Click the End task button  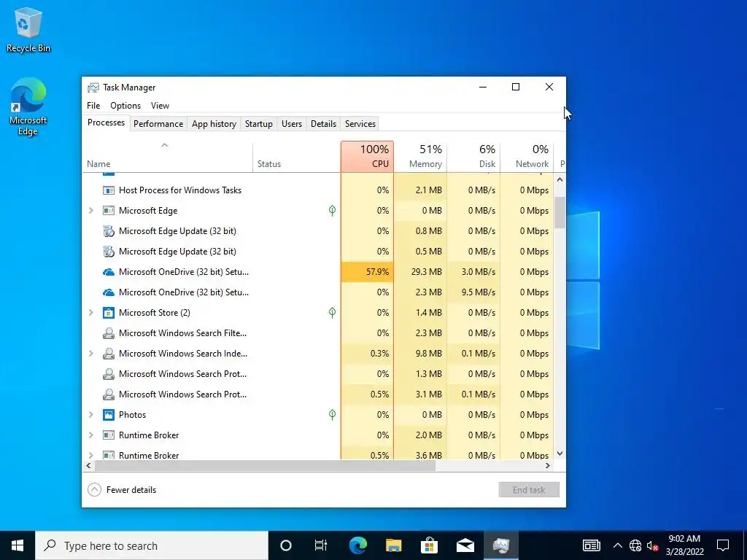(x=529, y=490)
